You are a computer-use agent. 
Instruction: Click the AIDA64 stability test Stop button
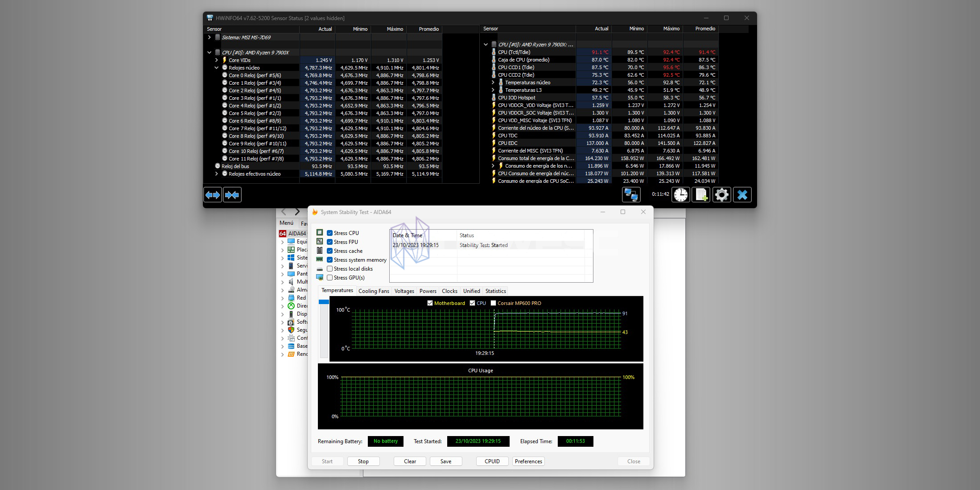[363, 461]
